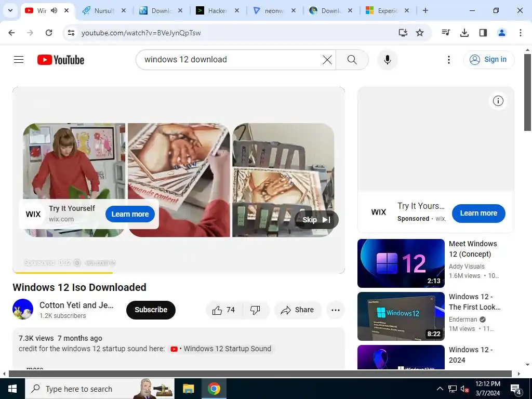Expand the tab search chevron
Screen dimensions: 532x399
(x=10, y=10)
